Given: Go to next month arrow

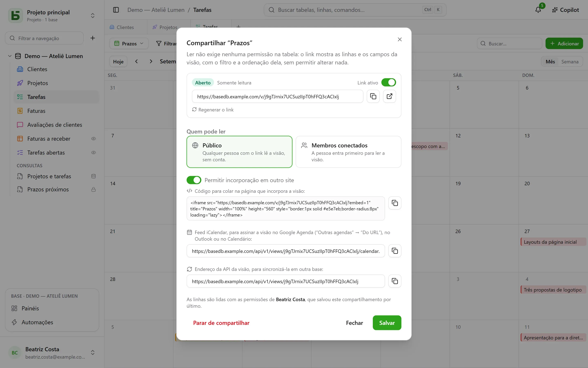Looking at the screenshot, I should [x=151, y=61].
